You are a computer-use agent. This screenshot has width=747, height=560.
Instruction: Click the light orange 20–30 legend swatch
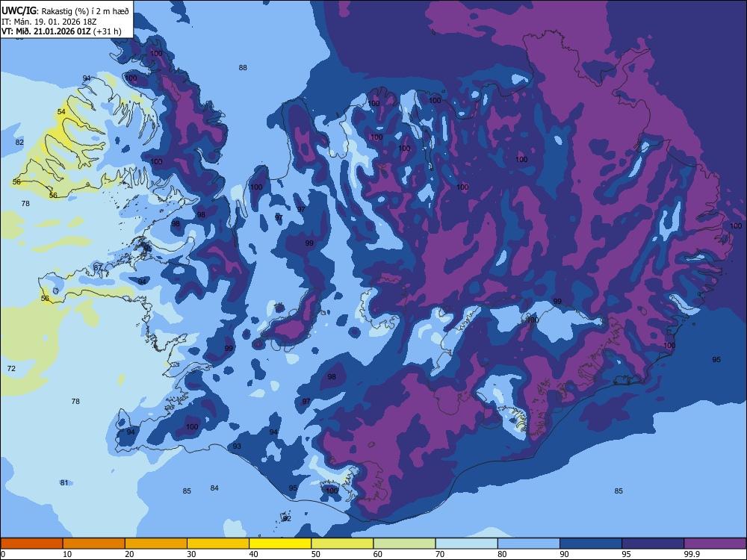(x=156, y=544)
